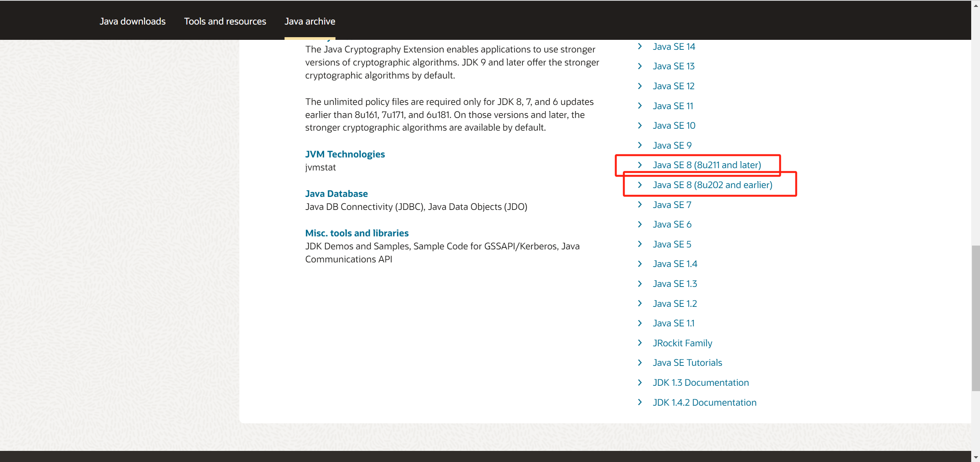Click arrow icon next to JRockit Family
The image size is (980, 462).
[640, 343]
